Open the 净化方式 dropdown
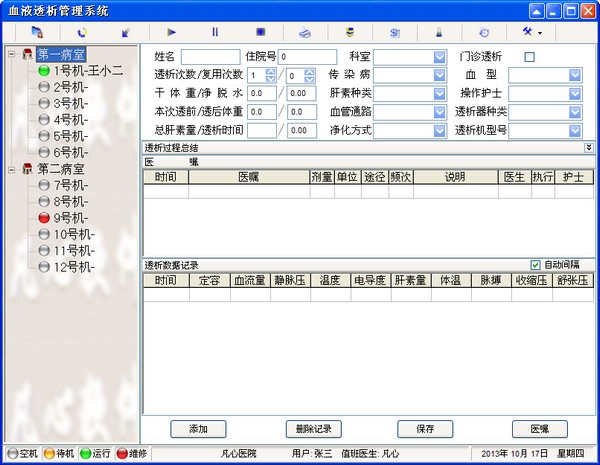The width and height of the screenshot is (600, 465). [440, 131]
